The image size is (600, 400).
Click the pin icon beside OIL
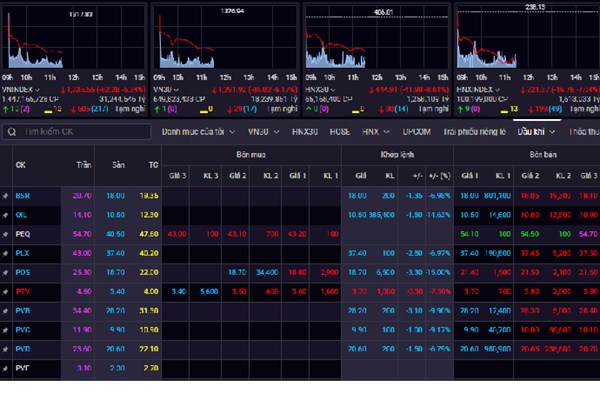(x=5, y=215)
